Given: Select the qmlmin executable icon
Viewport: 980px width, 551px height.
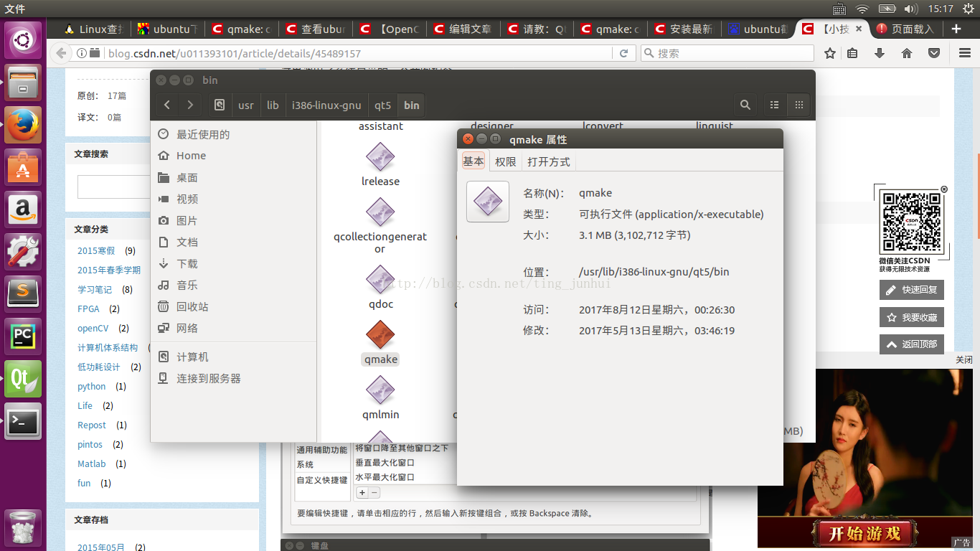Looking at the screenshot, I should (x=380, y=390).
